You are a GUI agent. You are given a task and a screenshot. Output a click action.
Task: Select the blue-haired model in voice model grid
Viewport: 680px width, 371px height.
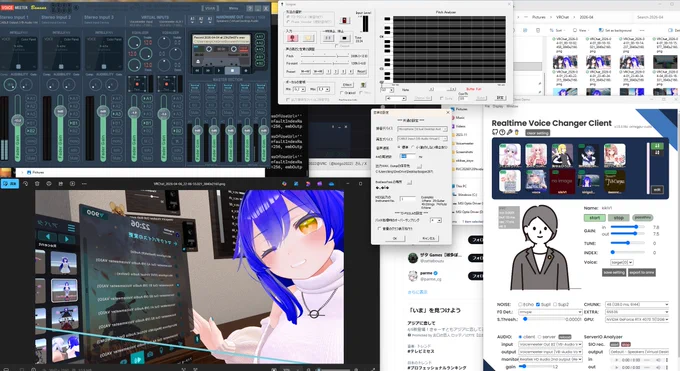pos(588,155)
